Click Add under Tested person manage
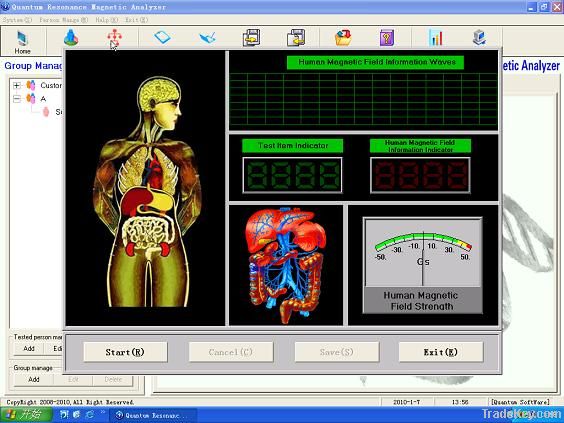Screen dimensions: 564x423 pos(29,348)
